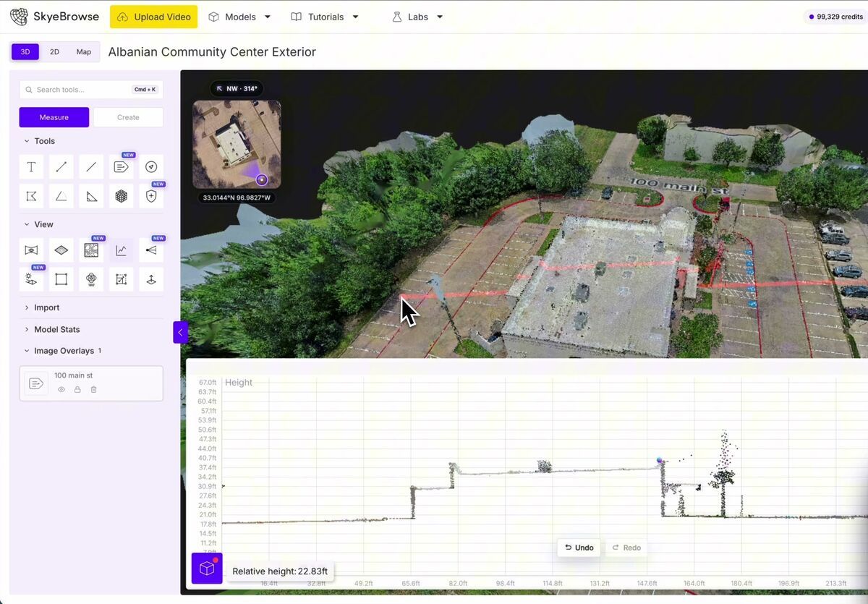The width and height of the screenshot is (868, 604).
Task: Click the Relative height: 22.83ft readout
Action: pyautogui.click(x=280, y=571)
